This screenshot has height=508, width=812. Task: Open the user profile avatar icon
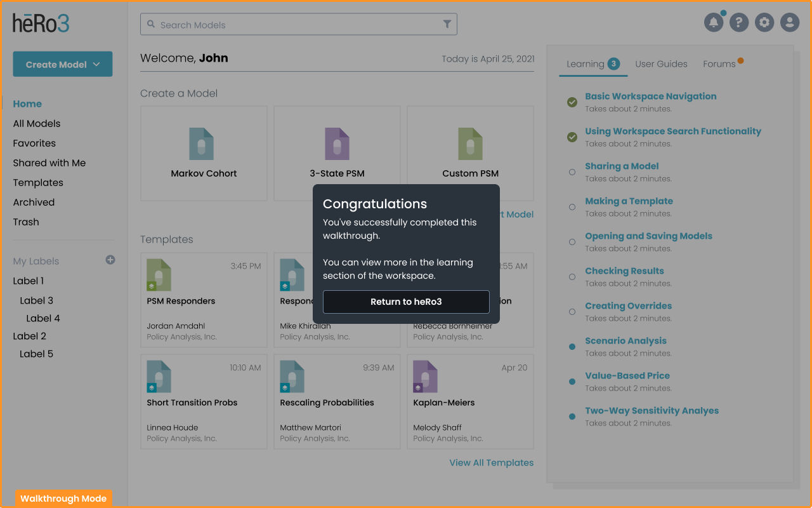[x=790, y=23]
